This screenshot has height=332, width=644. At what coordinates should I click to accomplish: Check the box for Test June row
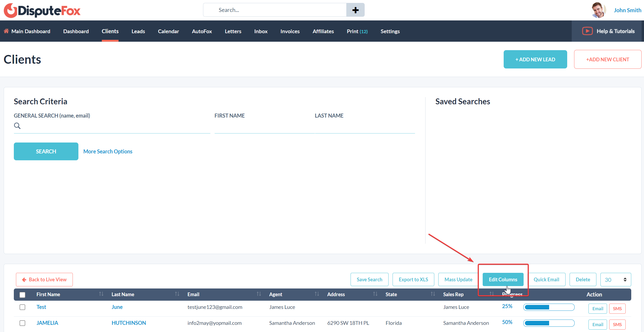point(23,307)
